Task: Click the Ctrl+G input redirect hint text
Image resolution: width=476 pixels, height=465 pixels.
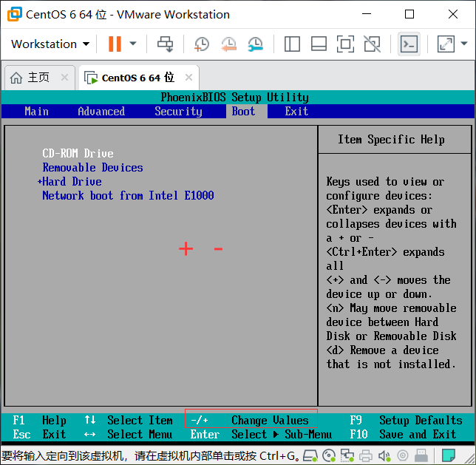Action: tap(151, 456)
